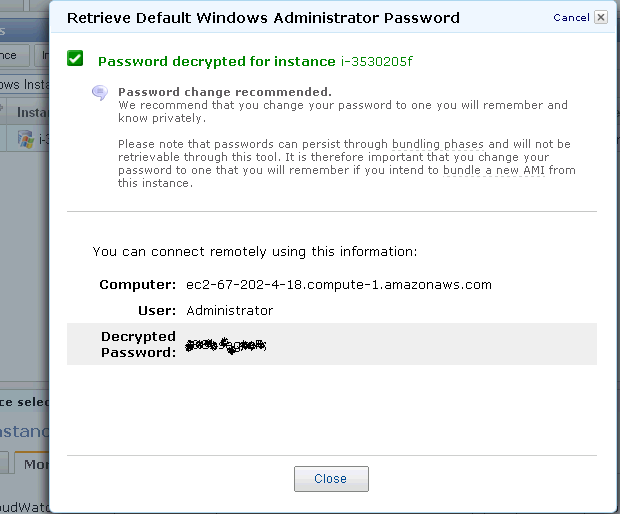Viewport: 620px width, 514px height.
Task: Open the Windows Instances filter behind dialog
Action: [24, 84]
